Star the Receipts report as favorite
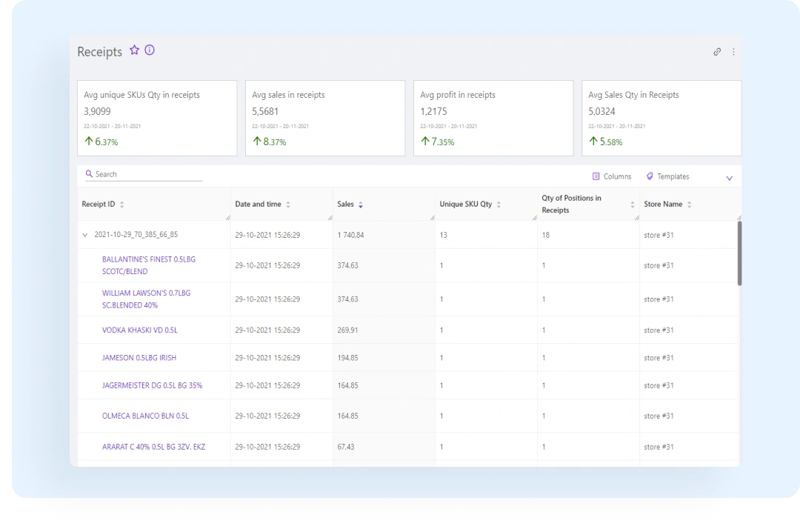800x532 pixels. click(x=135, y=50)
